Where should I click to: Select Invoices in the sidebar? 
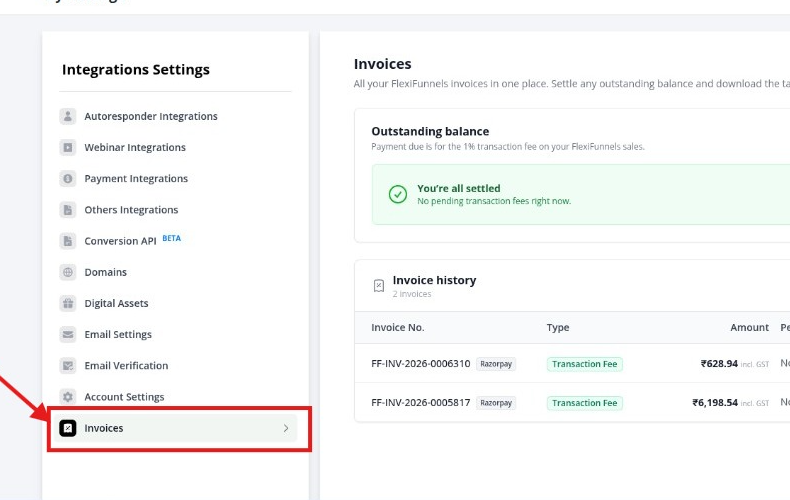(x=176, y=428)
